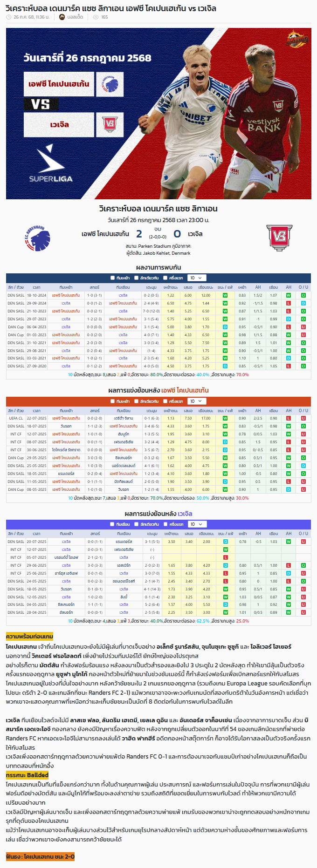317x868 pixels.
Task: Tick ทีมเหย้า checkbox in Copenhagen past results
Action: (112, 401)
